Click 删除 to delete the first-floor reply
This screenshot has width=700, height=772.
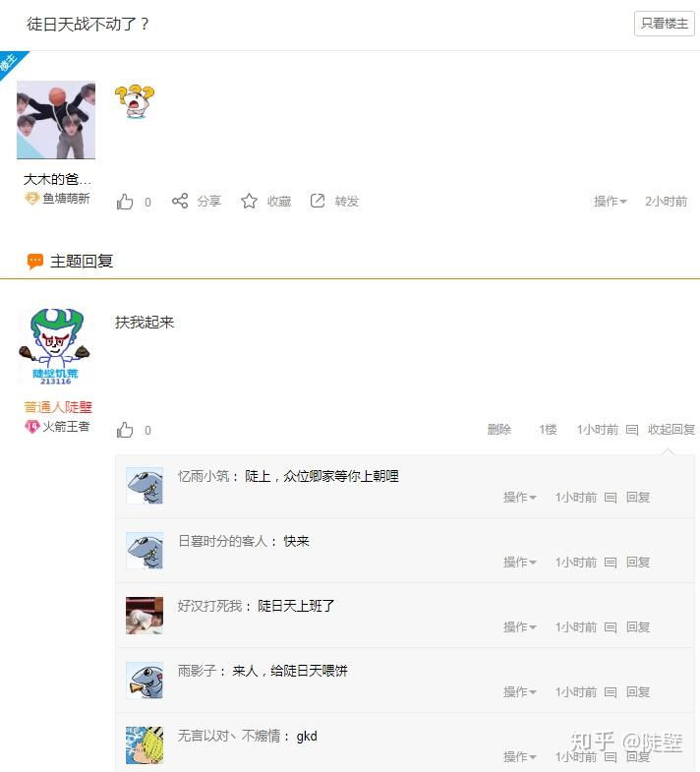point(499,430)
